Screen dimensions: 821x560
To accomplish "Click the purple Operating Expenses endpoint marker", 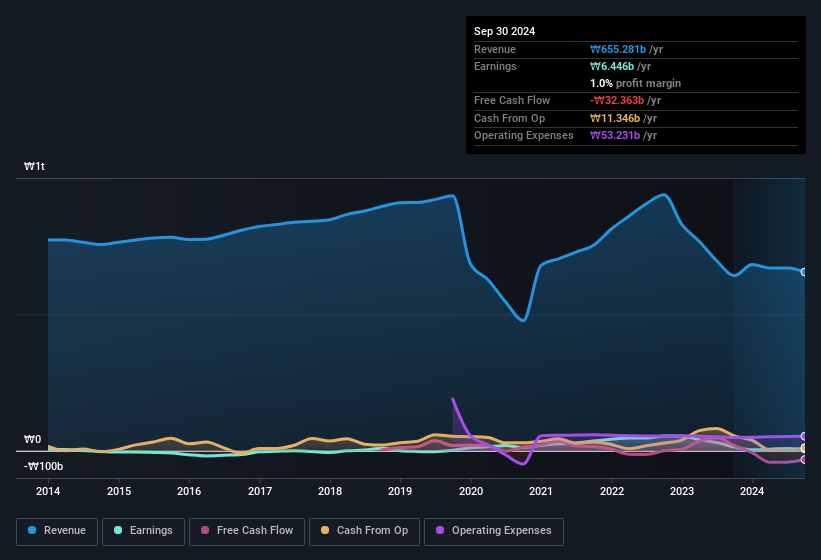I will point(804,436).
